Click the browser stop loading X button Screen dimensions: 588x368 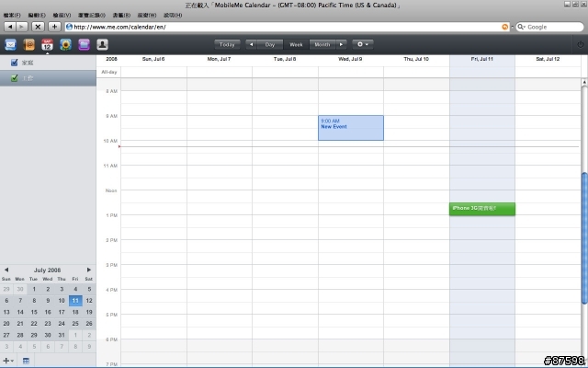point(39,27)
